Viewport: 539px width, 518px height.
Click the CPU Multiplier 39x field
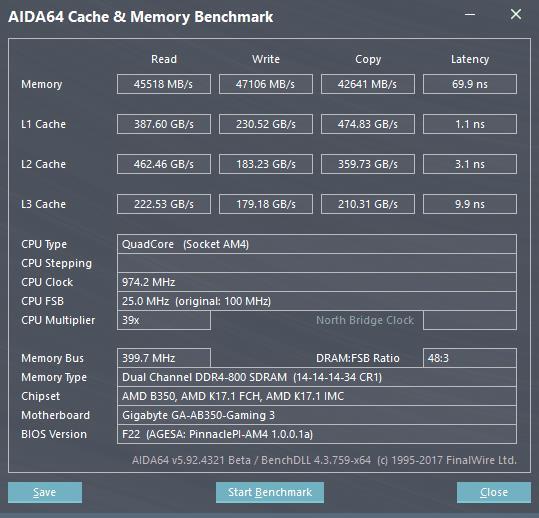point(164,320)
